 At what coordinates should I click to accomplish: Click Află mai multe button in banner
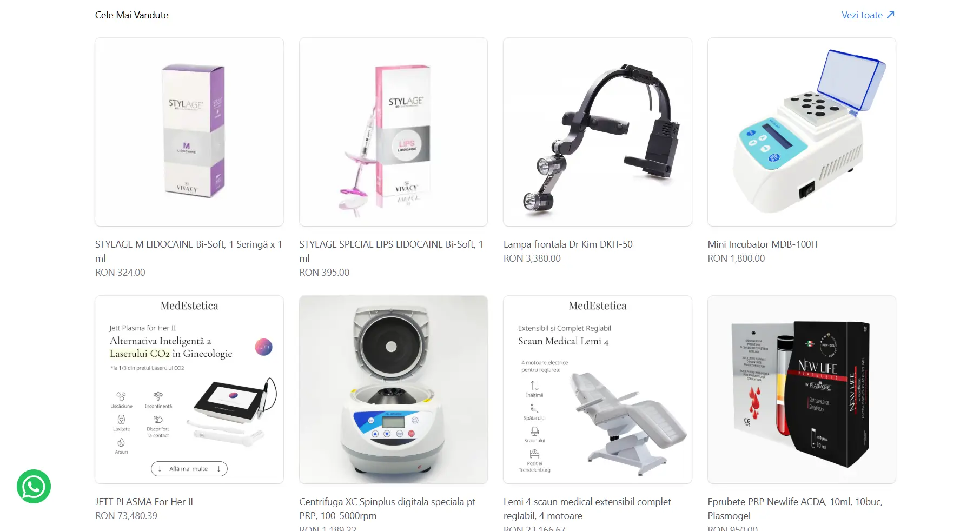click(x=189, y=469)
